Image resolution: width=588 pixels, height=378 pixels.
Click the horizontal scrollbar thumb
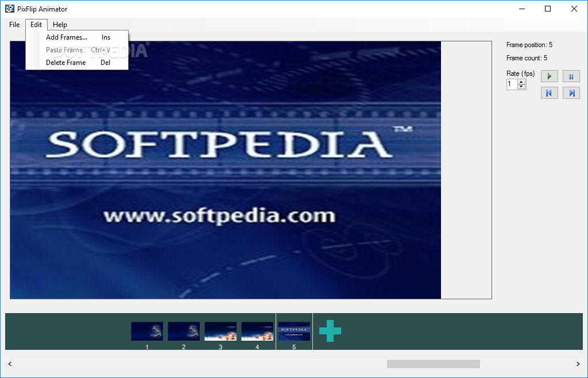point(434,364)
